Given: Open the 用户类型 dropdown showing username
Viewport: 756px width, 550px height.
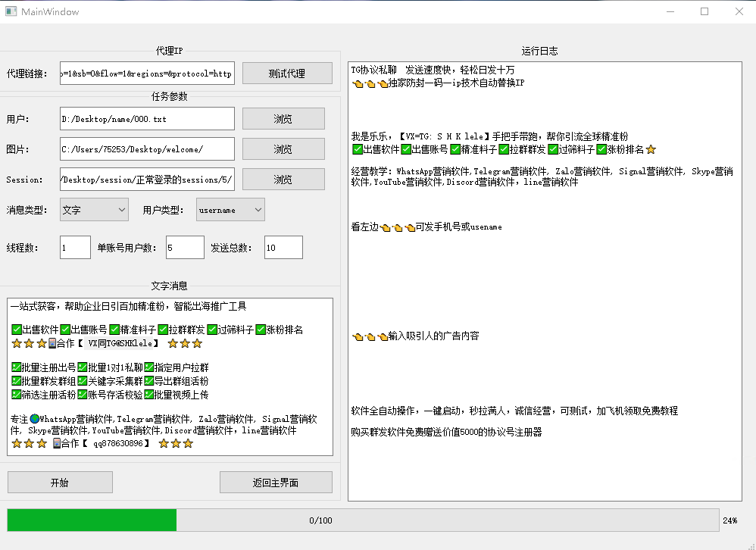Looking at the screenshot, I should click(230, 210).
